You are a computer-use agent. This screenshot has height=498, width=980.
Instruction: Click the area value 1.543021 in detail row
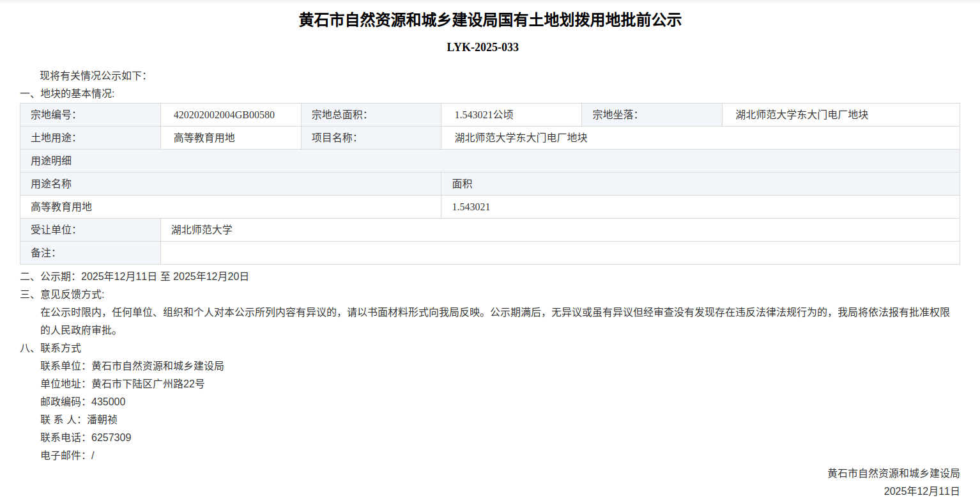point(471,207)
